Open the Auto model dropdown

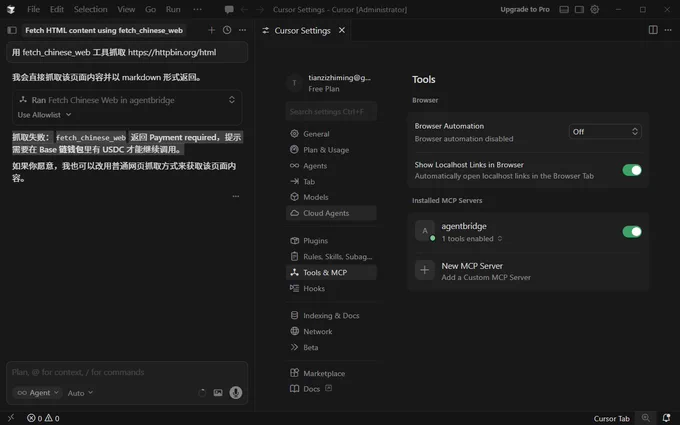pyautogui.click(x=80, y=393)
